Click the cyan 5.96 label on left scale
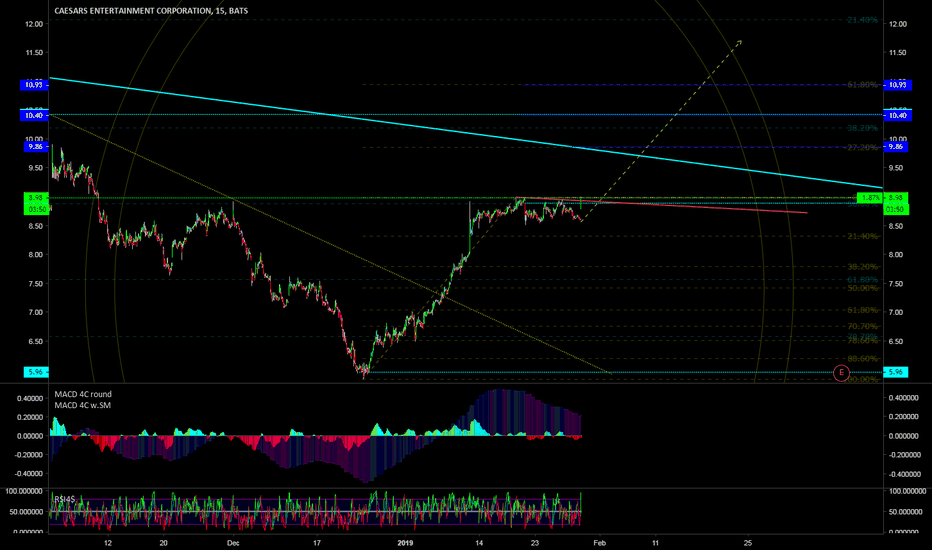 point(36,372)
